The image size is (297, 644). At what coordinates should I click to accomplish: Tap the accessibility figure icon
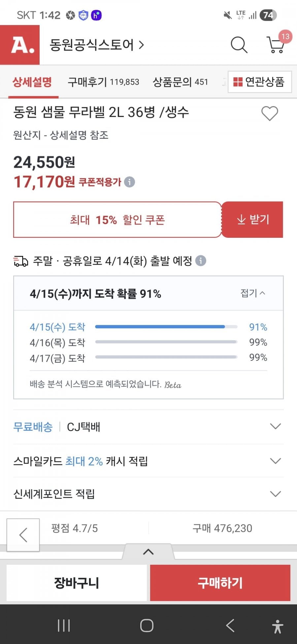click(278, 626)
